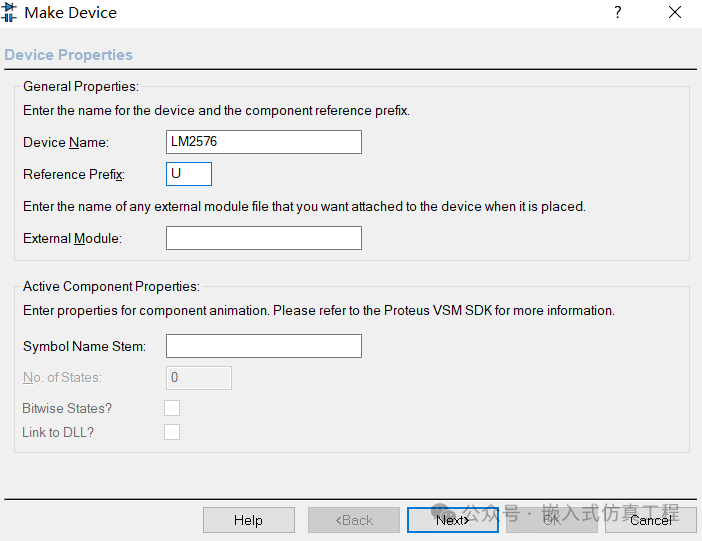Close the Make Device dialog window

click(675, 13)
